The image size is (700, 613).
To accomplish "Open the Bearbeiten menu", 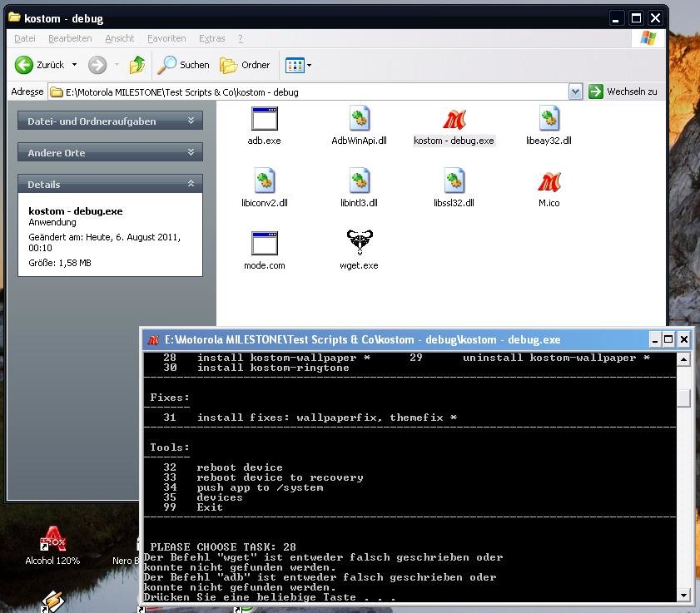I will tap(70, 39).
